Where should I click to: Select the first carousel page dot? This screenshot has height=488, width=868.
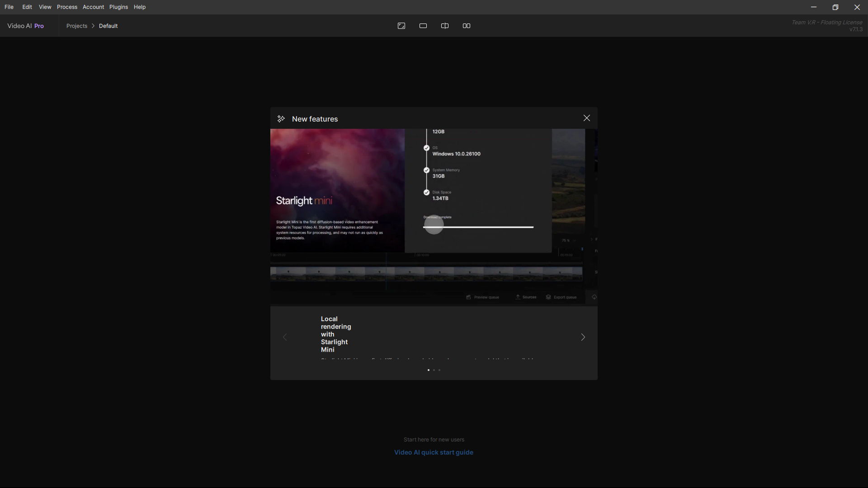click(x=429, y=370)
